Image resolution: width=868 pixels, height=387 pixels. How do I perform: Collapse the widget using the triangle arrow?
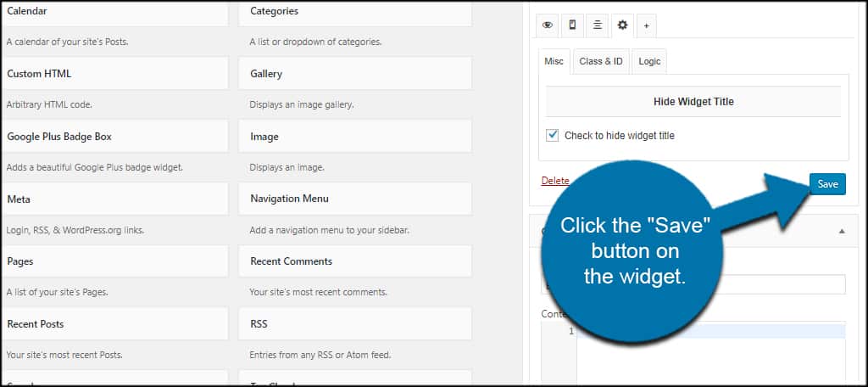tap(842, 231)
